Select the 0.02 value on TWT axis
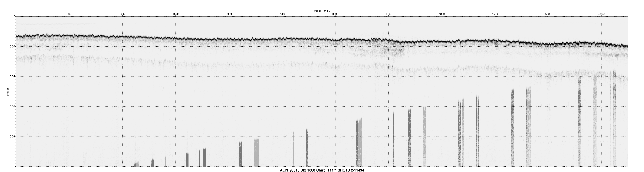Image resolution: width=644 pixels, height=172 pixels. [12, 47]
